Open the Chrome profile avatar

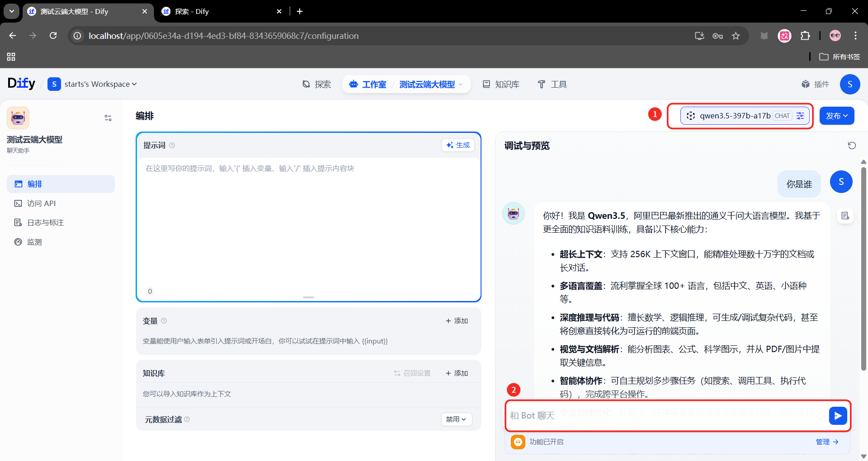tap(835, 36)
